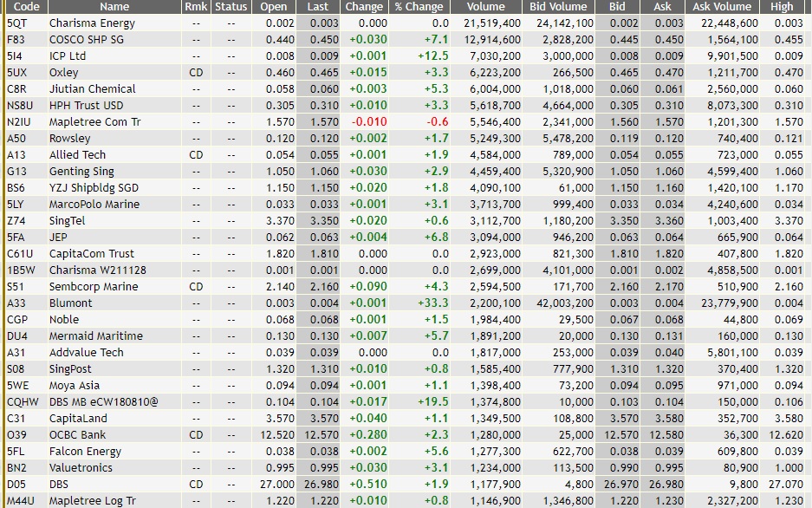Select HPH Trust USD stock name
The width and height of the screenshot is (812, 508).
coord(86,106)
